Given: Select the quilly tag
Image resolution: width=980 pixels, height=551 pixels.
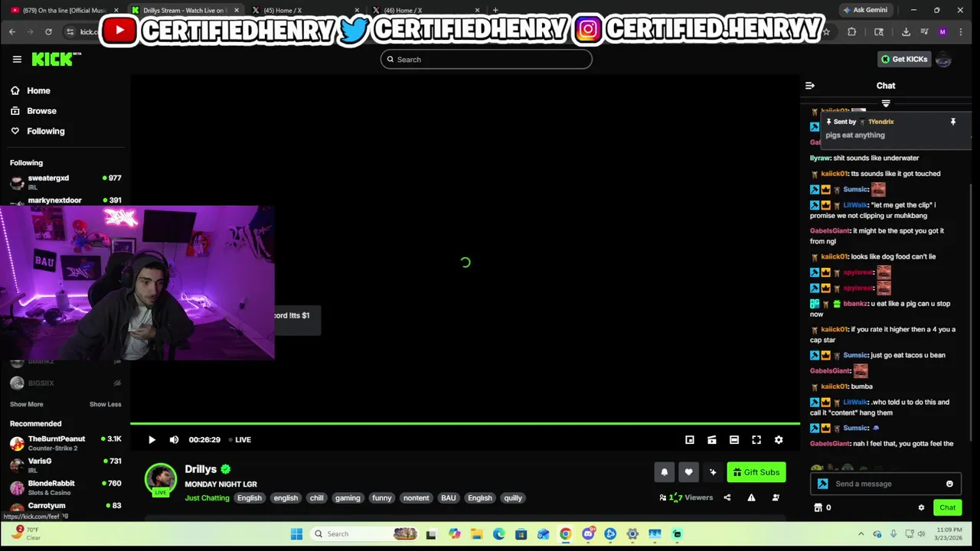Looking at the screenshot, I should point(513,498).
